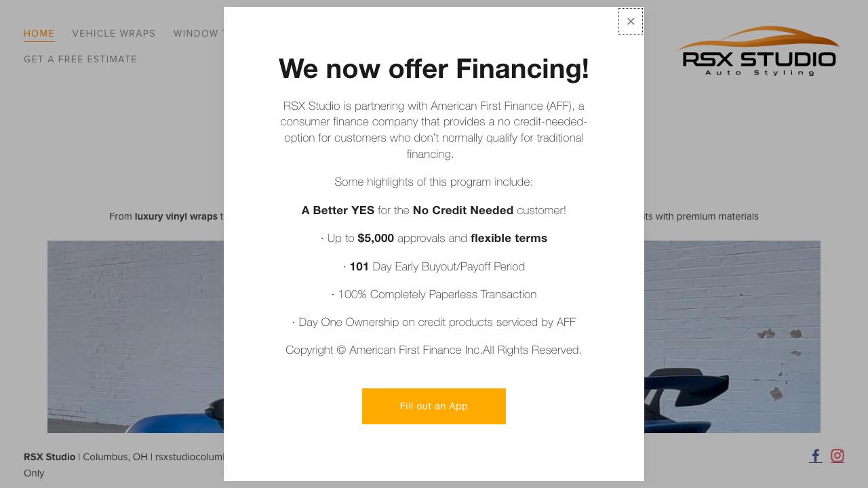
Task: Click the American First Finance copyright line
Action: point(434,350)
